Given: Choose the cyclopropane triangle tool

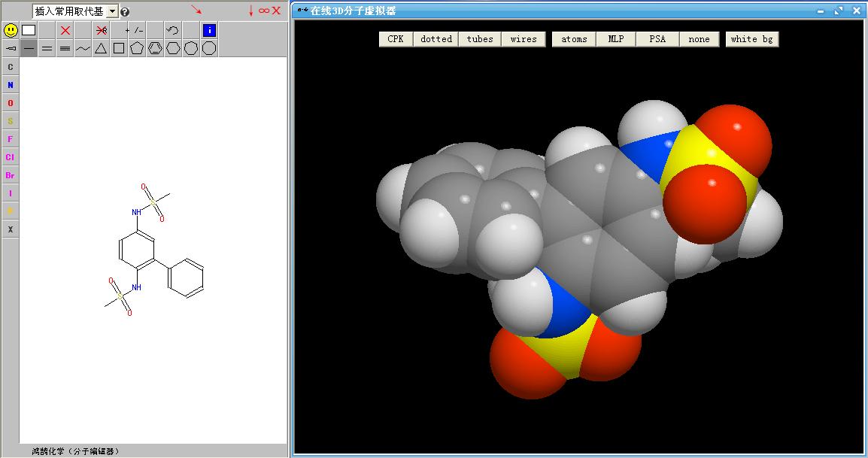Looking at the screenshot, I should pyautogui.click(x=101, y=48).
